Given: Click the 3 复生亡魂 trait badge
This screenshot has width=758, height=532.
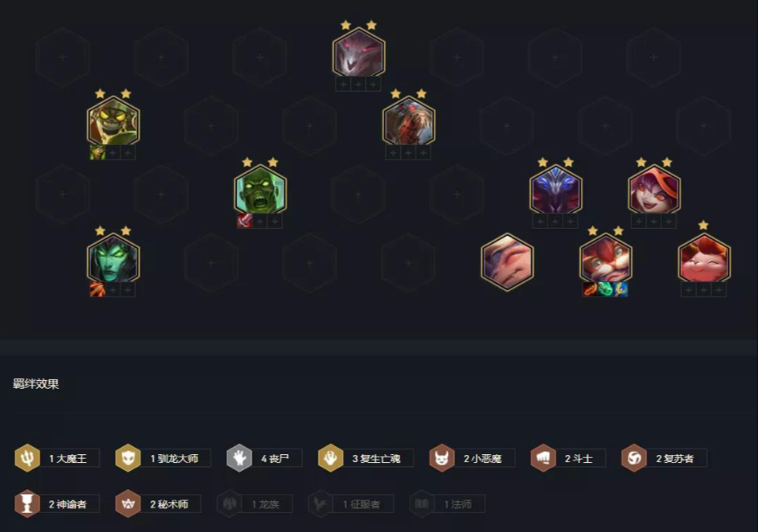Looking at the screenshot, I should coord(365,458).
